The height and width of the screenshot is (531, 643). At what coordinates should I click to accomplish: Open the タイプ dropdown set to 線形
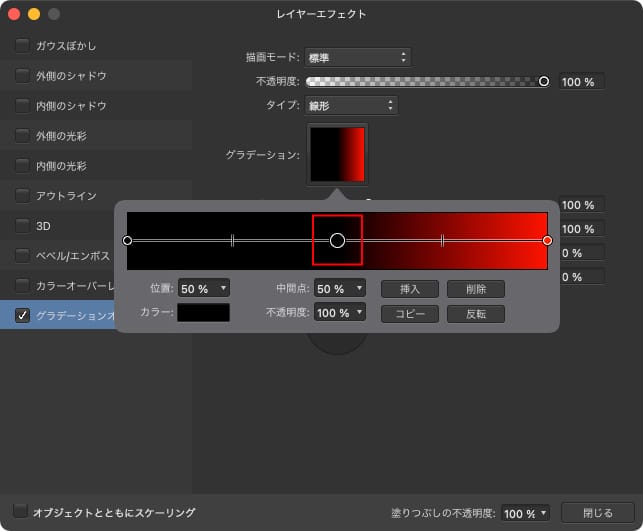[350, 105]
